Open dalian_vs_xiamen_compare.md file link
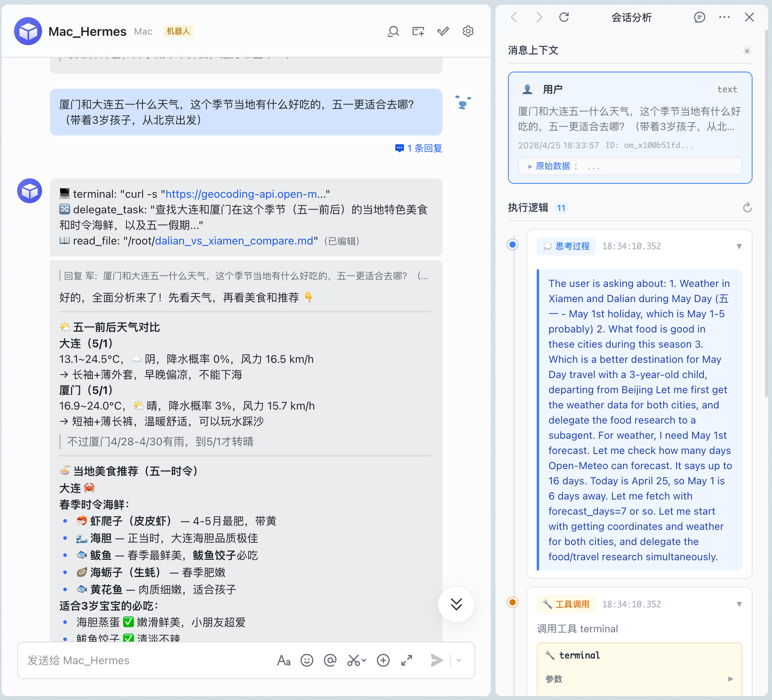772x700 pixels. [x=234, y=241]
